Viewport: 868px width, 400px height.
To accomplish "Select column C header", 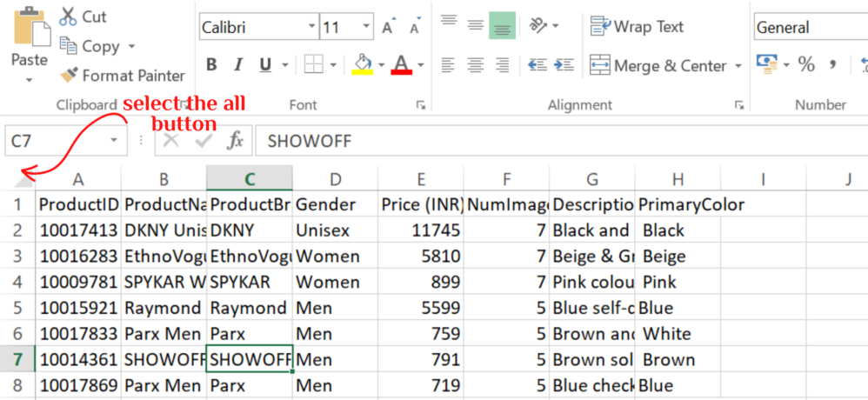I will (250, 179).
